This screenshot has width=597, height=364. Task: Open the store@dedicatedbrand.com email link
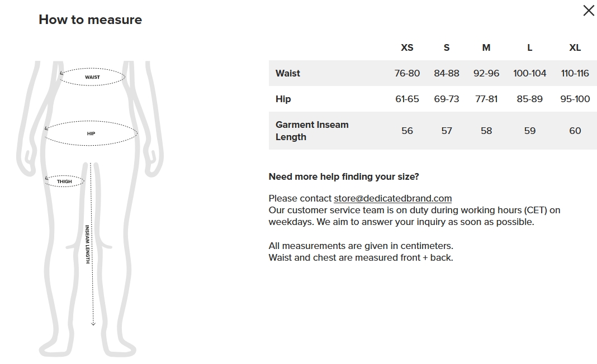(x=392, y=199)
